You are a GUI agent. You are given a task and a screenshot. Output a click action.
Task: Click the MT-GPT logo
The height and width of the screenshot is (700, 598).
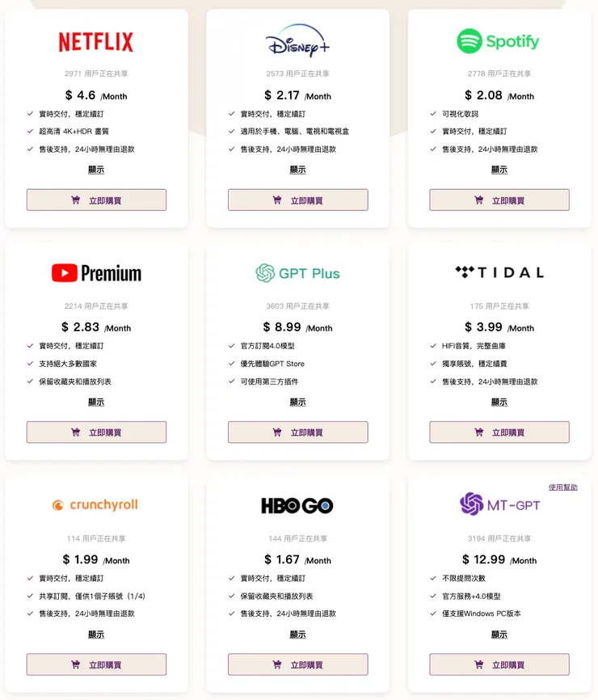coord(499,505)
